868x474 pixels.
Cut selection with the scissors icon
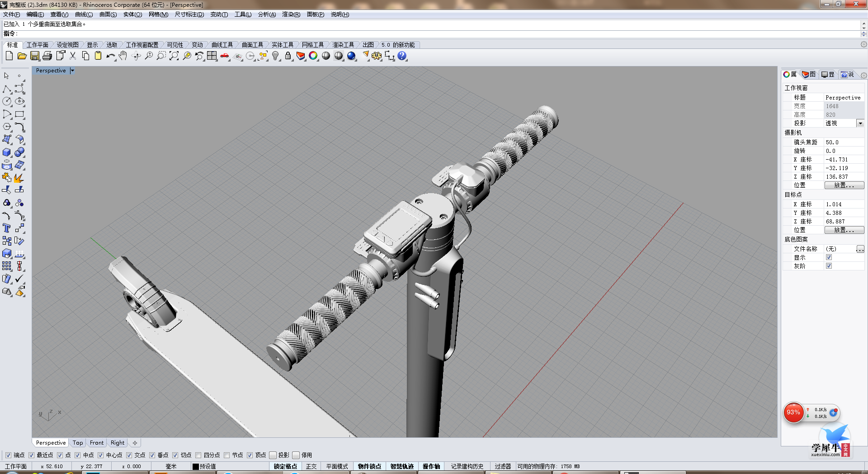(x=72, y=56)
